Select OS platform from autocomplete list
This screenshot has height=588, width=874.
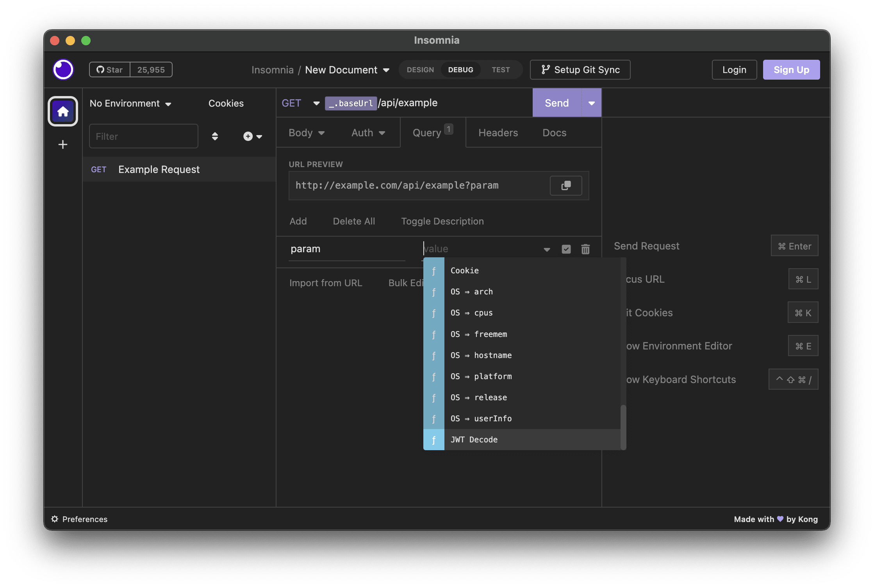coord(522,376)
